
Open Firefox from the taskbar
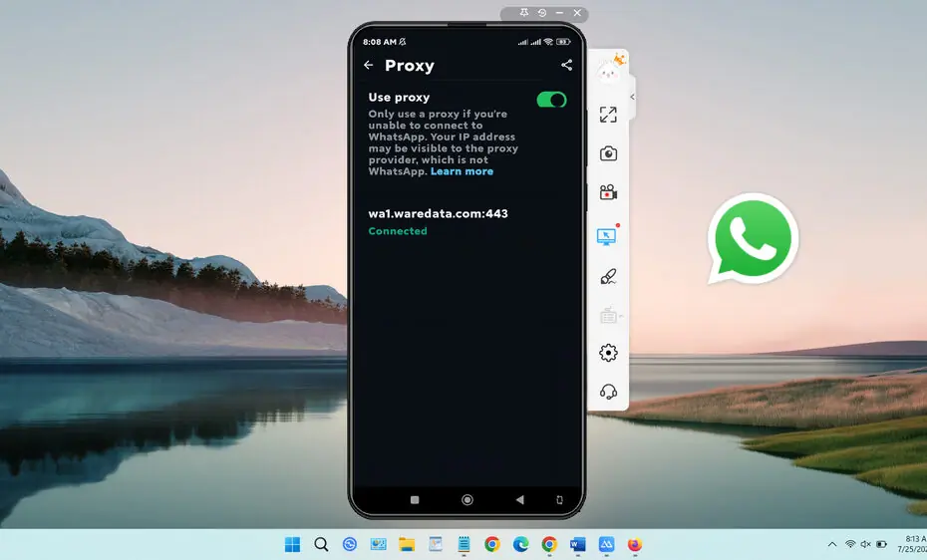pos(634,544)
